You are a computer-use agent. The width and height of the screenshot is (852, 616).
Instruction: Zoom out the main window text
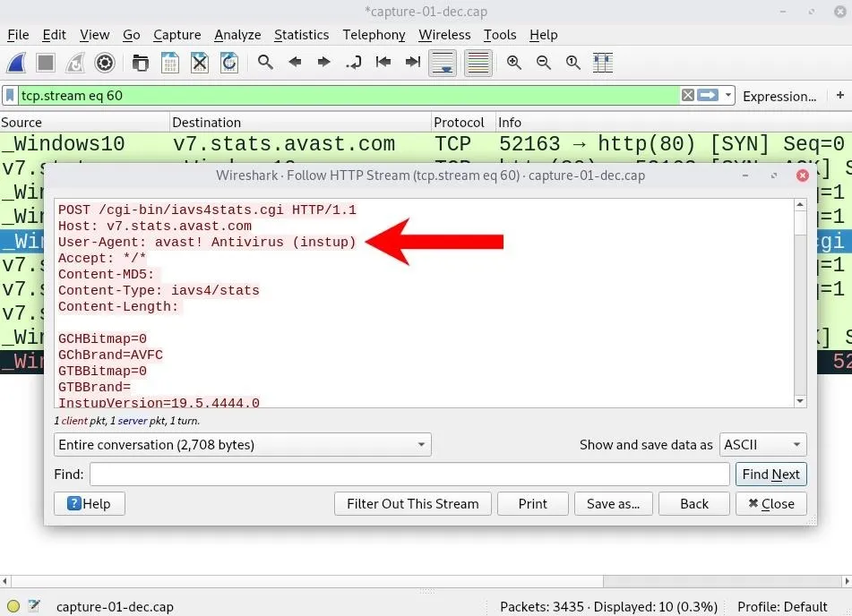click(x=544, y=63)
